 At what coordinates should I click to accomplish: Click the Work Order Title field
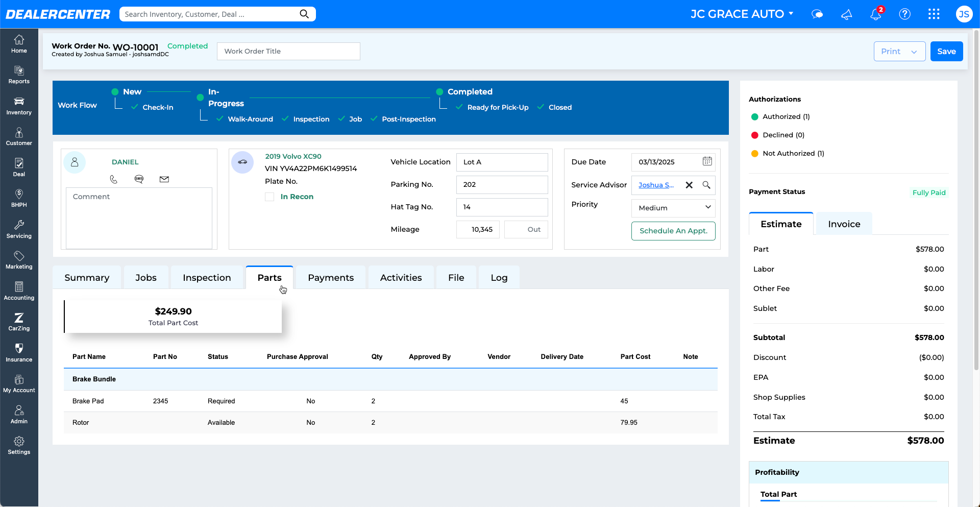coord(288,51)
